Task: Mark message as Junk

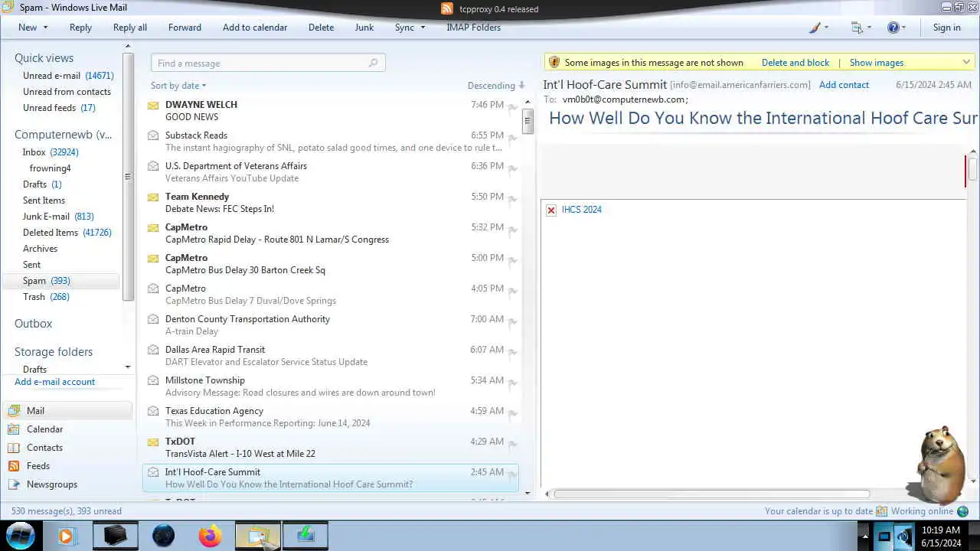Action: coord(364,28)
